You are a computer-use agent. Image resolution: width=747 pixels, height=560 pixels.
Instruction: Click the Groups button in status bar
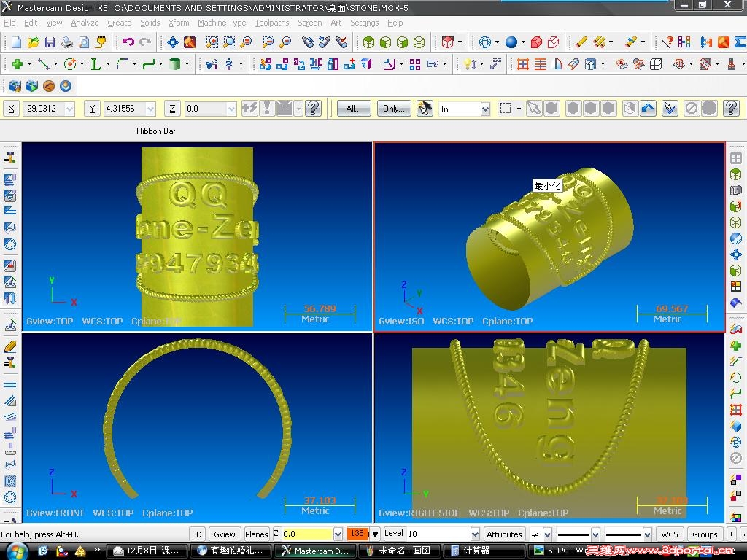point(705,534)
